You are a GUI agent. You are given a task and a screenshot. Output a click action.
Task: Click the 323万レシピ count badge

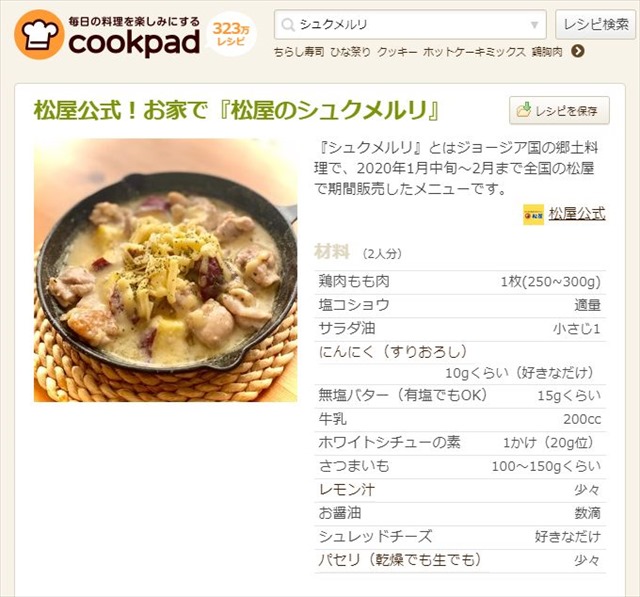(x=231, y=34)
